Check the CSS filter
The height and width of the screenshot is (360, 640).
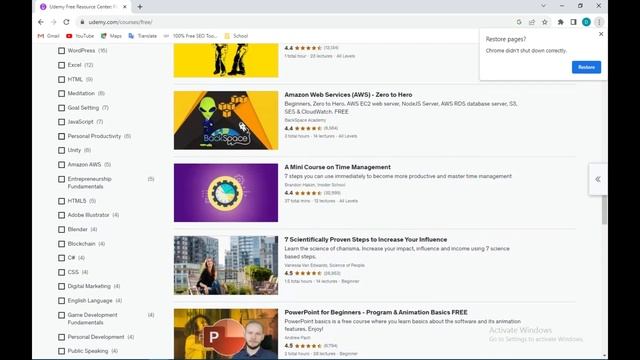[x=62, y=272]
